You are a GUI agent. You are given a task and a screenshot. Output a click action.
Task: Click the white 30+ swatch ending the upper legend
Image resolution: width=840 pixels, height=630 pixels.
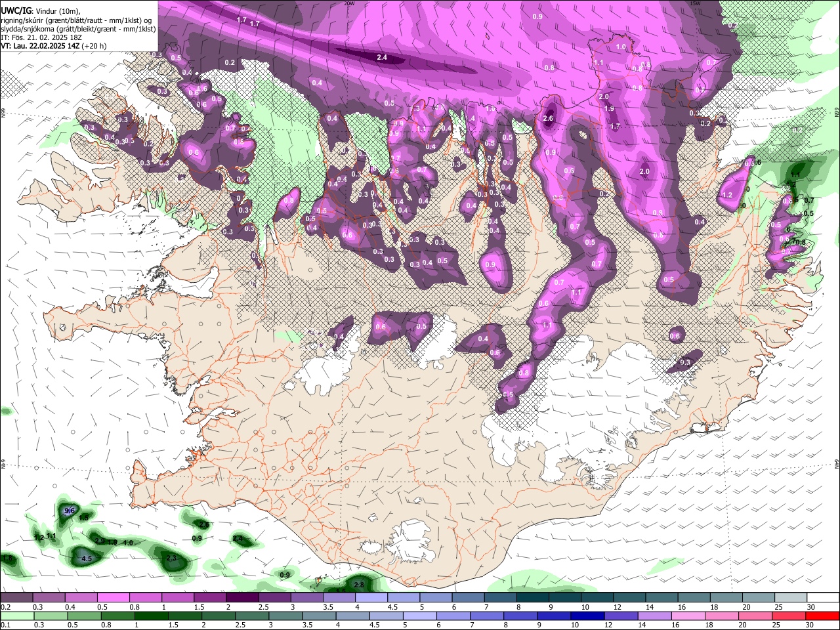(823, 598)
